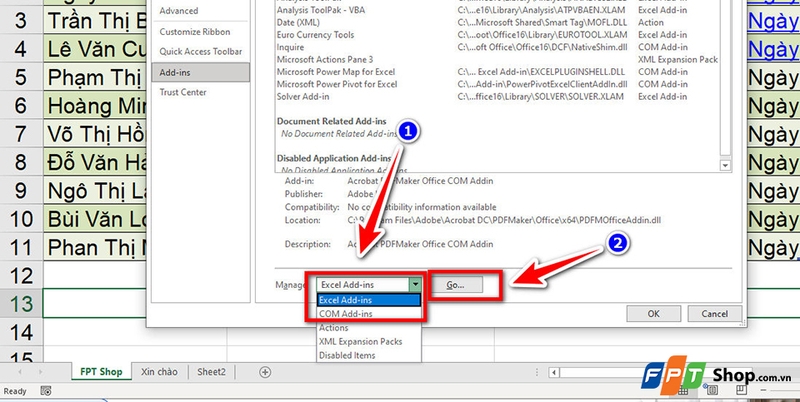Screen dimensions: 800x402
Task: Switch to the FPT Shop sheet tab
Action: [101, 372]
